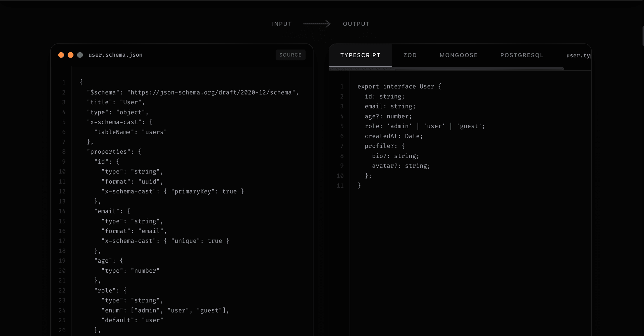Click the truncated user.ty file name label
The width and height of the screenshot is (644, 336).
tap(579, 56)
